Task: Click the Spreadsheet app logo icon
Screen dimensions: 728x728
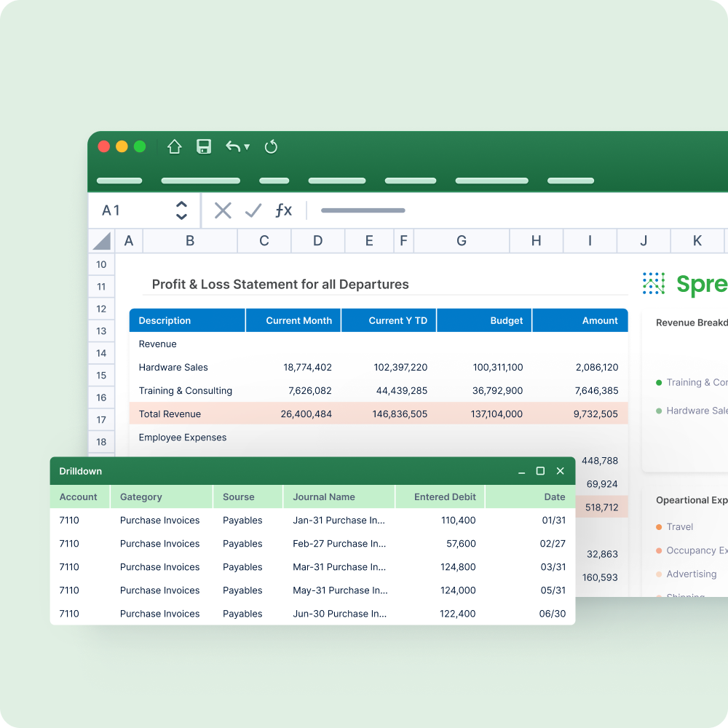Action: pos(653,284)
